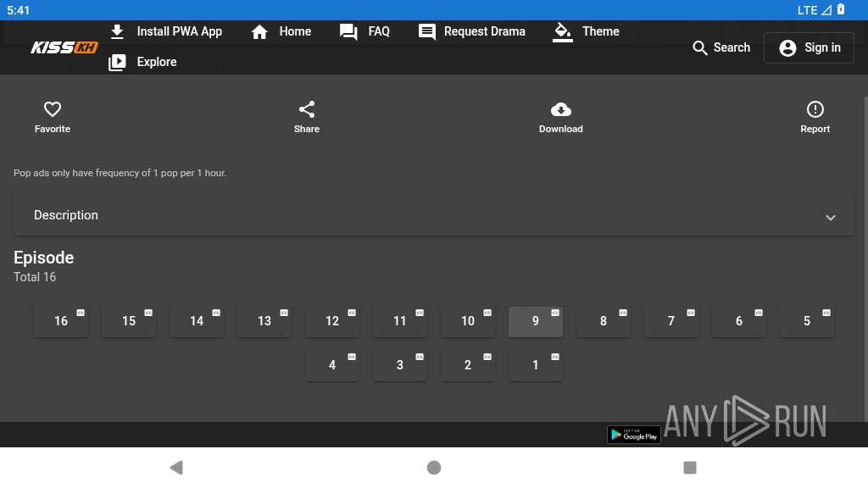Select episode 13
Viewport: 868px width, 488px height.
[264, 321]
